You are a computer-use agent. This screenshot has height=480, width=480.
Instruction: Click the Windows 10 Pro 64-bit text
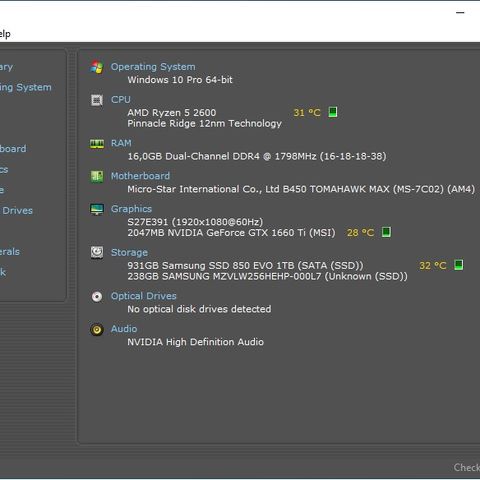coord(180,80)
